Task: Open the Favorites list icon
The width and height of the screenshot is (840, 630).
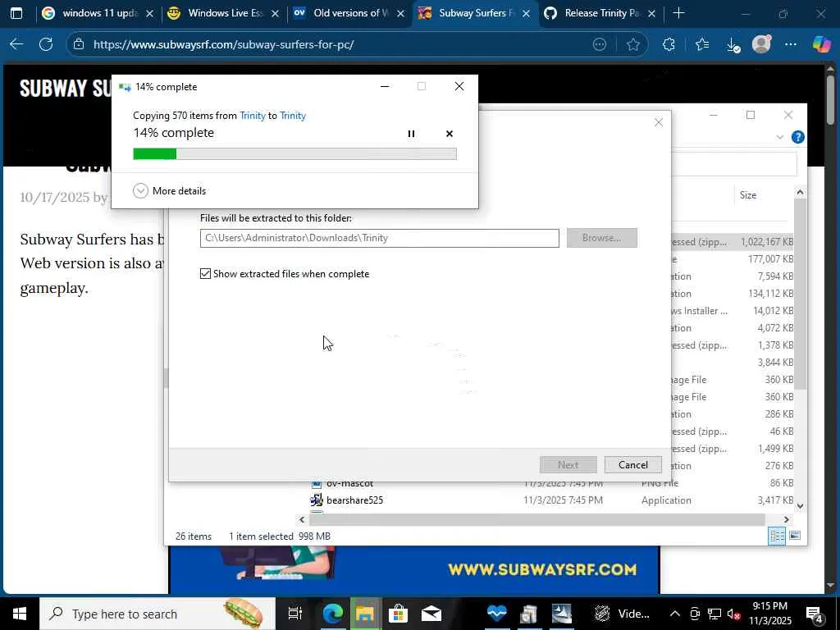Action: pyautogui.click(x=702, y=44)
